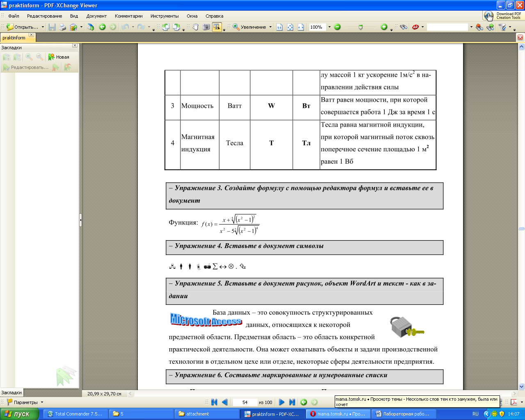Expand the search text field dropdown arrow
Viewport: 525px width, 420px height.
(471, 27)
